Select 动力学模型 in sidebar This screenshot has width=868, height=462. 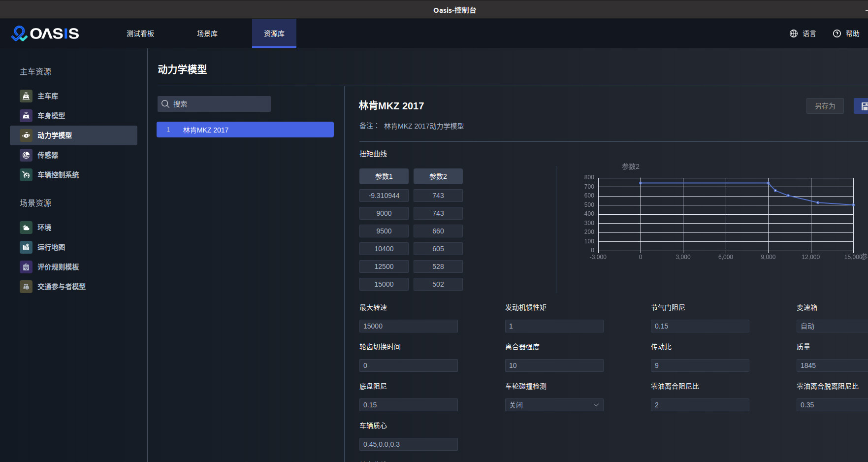(73, 135)
